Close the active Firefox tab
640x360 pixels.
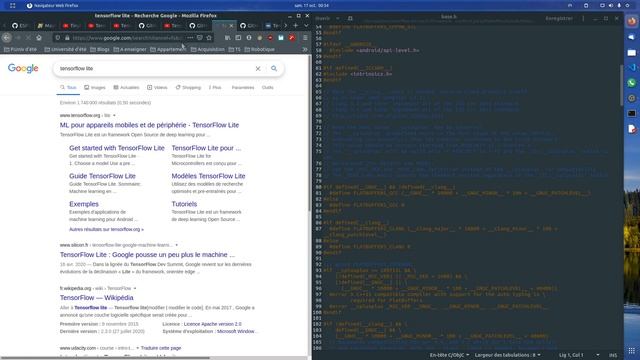coord(231,25)
